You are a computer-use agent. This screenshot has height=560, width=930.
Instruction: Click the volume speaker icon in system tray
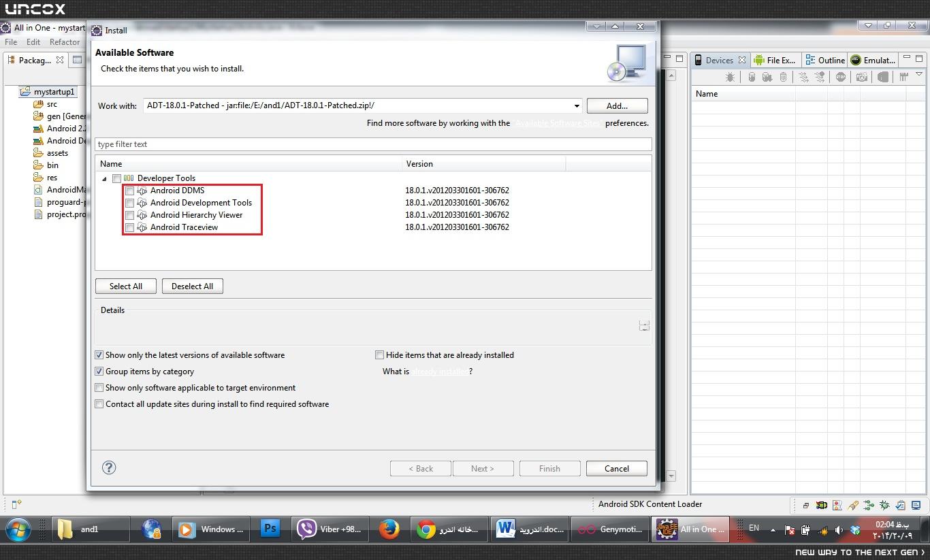pos(839,530)
